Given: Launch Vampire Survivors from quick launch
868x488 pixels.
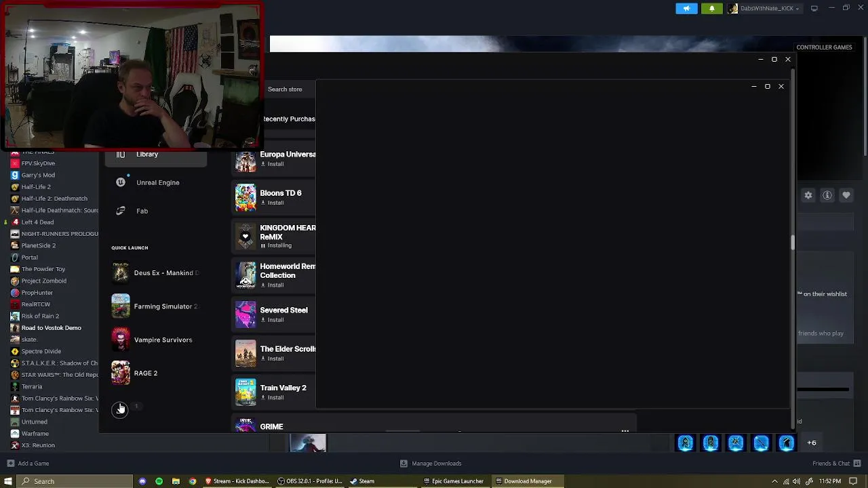Looking at the screenshot, I should pos(155,340).
